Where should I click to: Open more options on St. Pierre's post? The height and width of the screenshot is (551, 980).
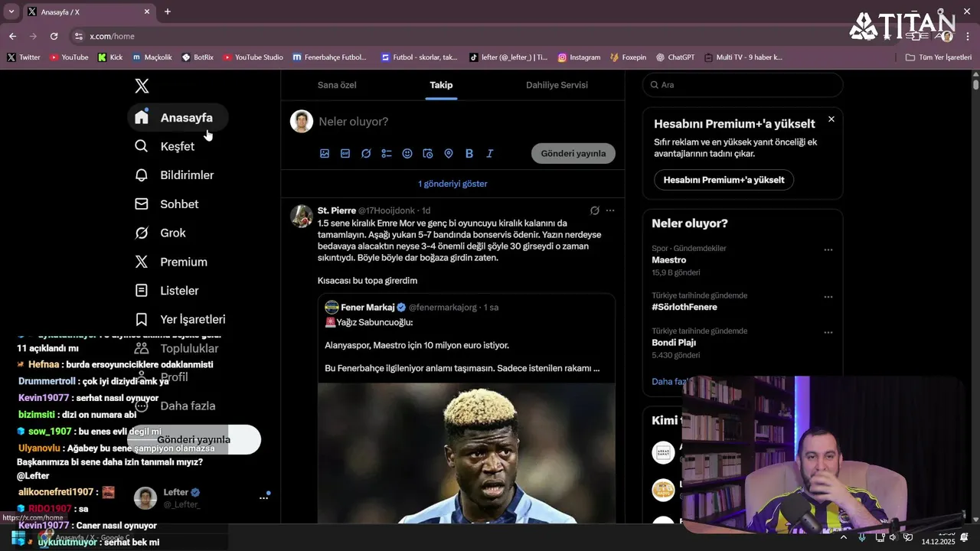[x=610, y=210]
